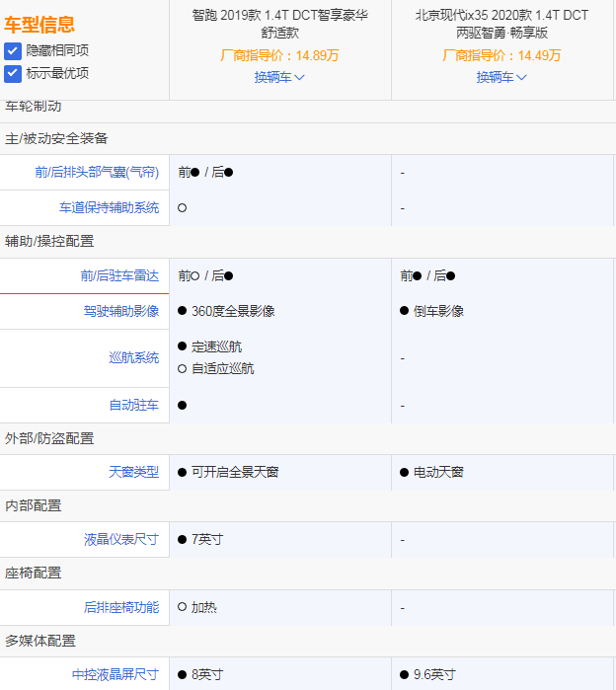Click the 360度全景影像 cell for 智跑
Screen dimensions: 616x690
click(233, 311)
